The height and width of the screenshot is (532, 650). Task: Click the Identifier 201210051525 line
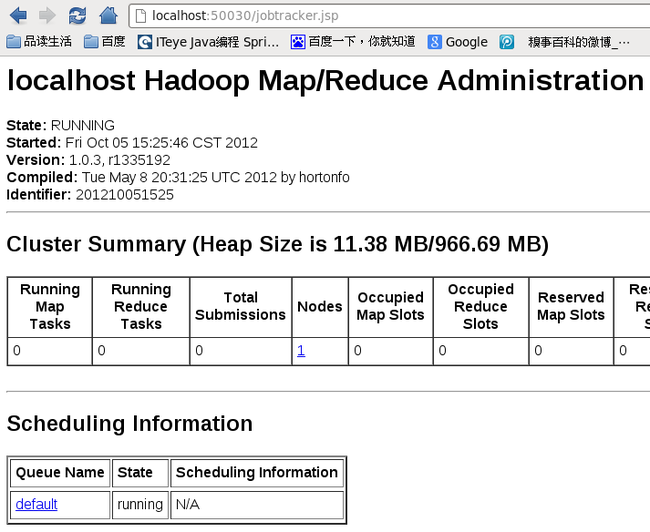pos(90,194)
